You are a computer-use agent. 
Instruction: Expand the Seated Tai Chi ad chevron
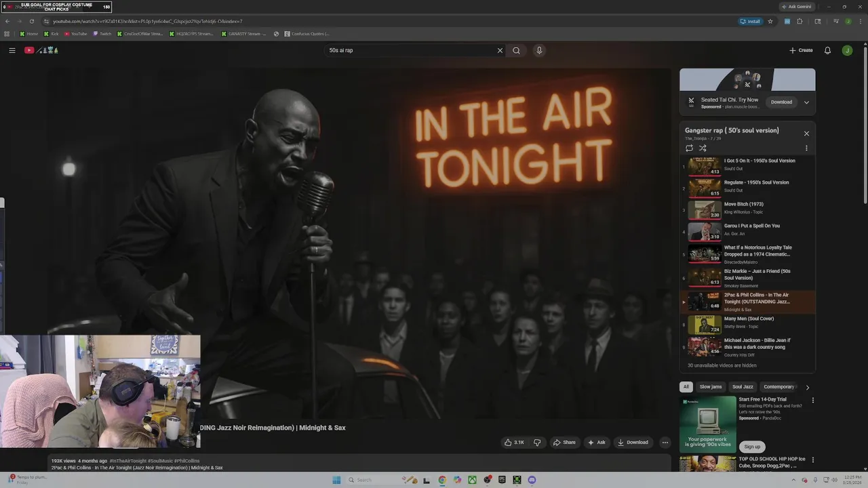click(x=806, y=102)
